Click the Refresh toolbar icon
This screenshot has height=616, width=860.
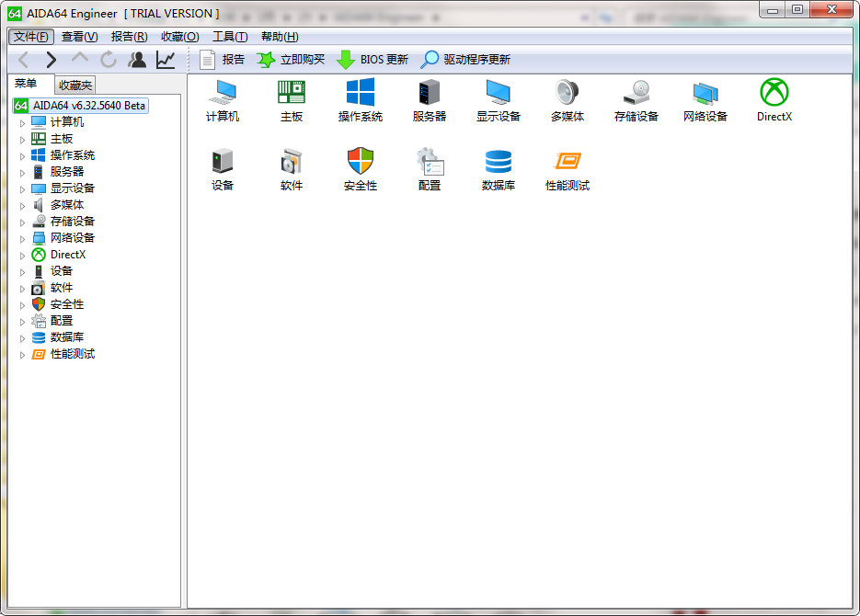click(109, 59)
